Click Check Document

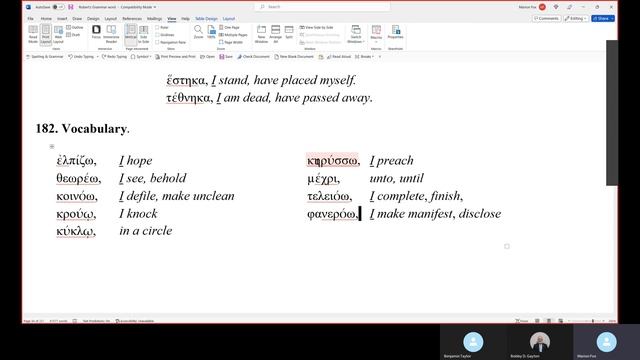[253, 57]
